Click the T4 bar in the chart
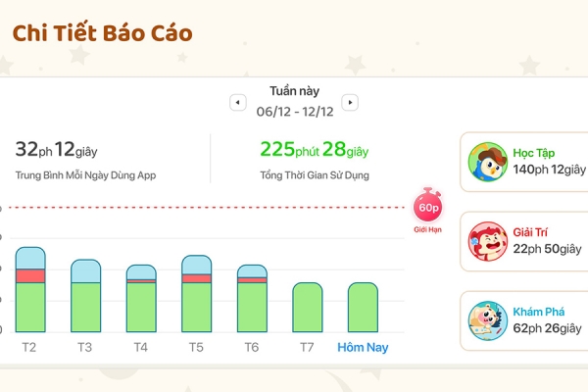 [x=141, y=298]
